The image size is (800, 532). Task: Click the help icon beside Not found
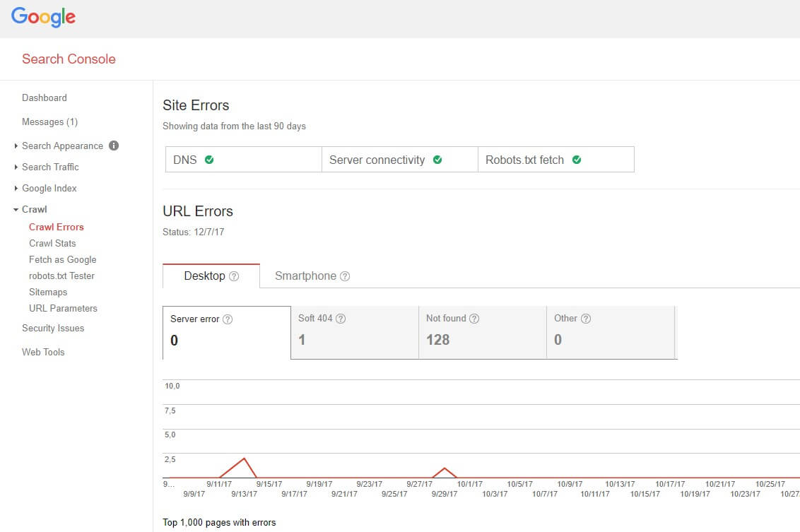474,319
